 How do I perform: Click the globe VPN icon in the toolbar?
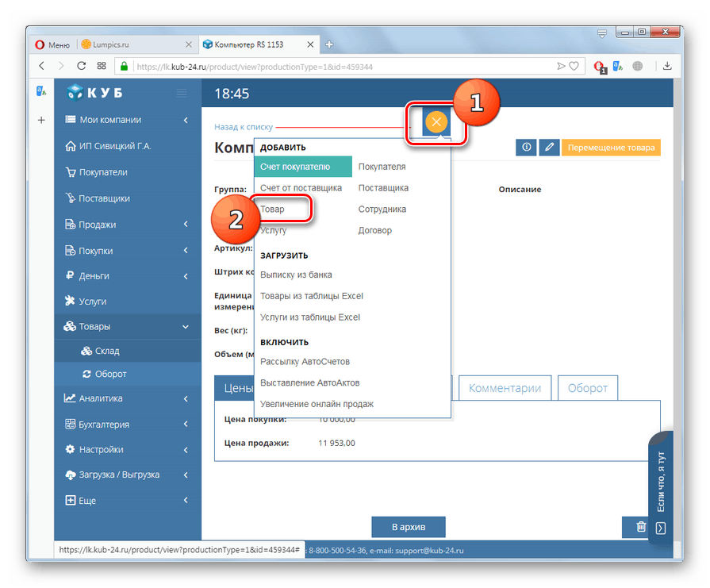638,67
